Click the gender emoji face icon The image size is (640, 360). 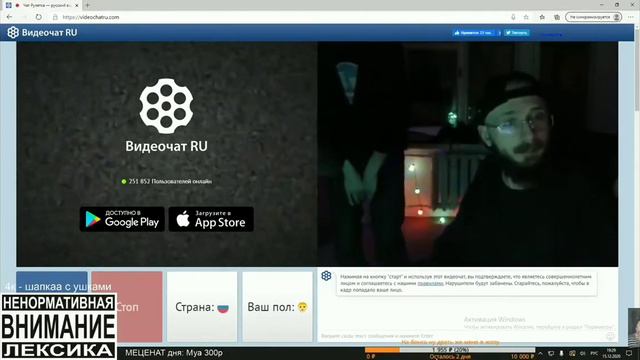(x=302, y=307)
